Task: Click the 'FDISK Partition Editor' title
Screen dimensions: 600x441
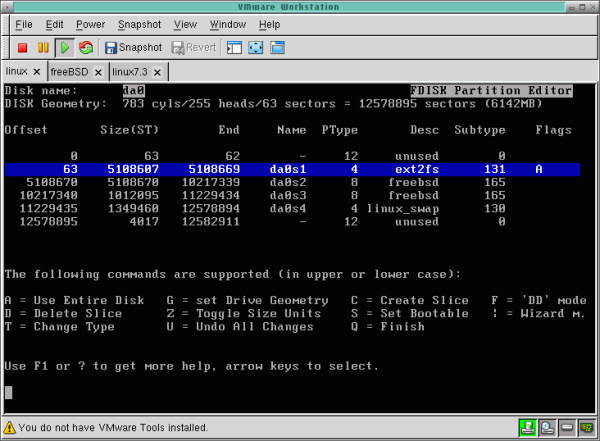Action: click(x=491, y=91)
